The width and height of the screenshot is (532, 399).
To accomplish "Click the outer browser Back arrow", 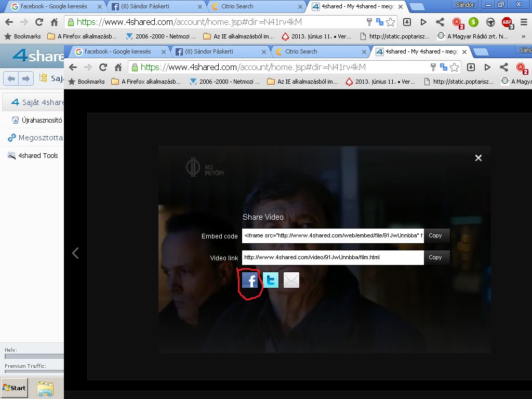I will (x=9, y=22).
